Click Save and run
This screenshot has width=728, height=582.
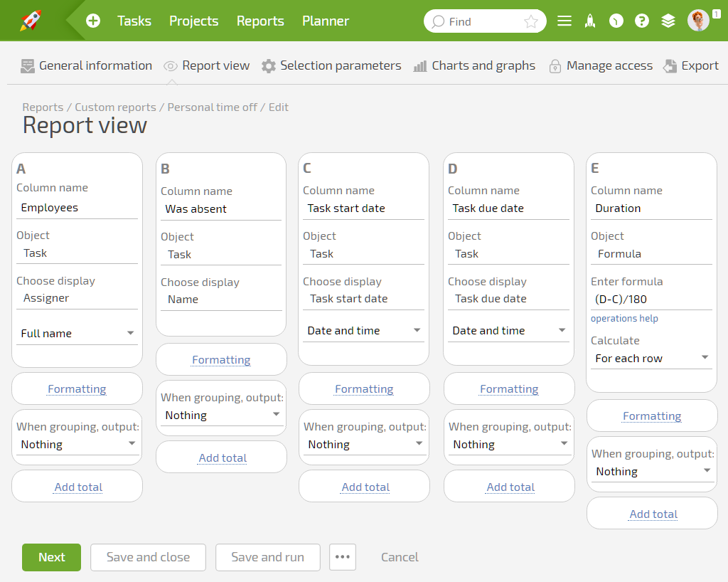(x=268, y=557)
